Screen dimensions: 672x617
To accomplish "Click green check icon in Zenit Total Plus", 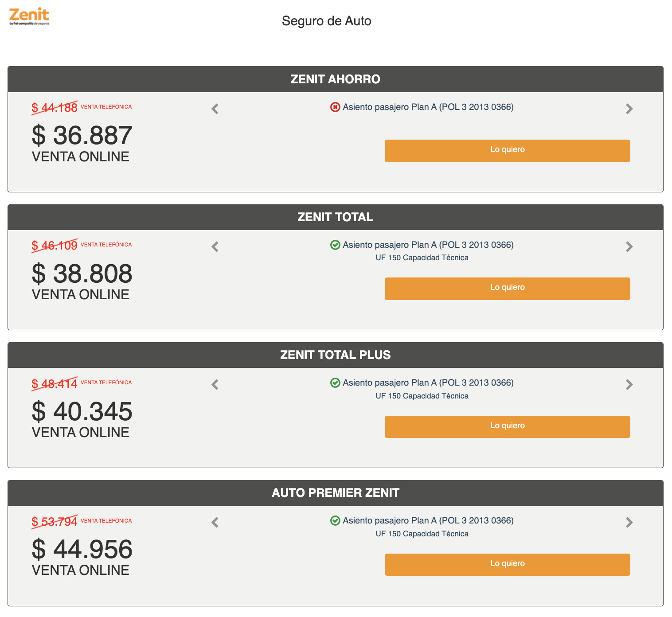I will 335,383.
